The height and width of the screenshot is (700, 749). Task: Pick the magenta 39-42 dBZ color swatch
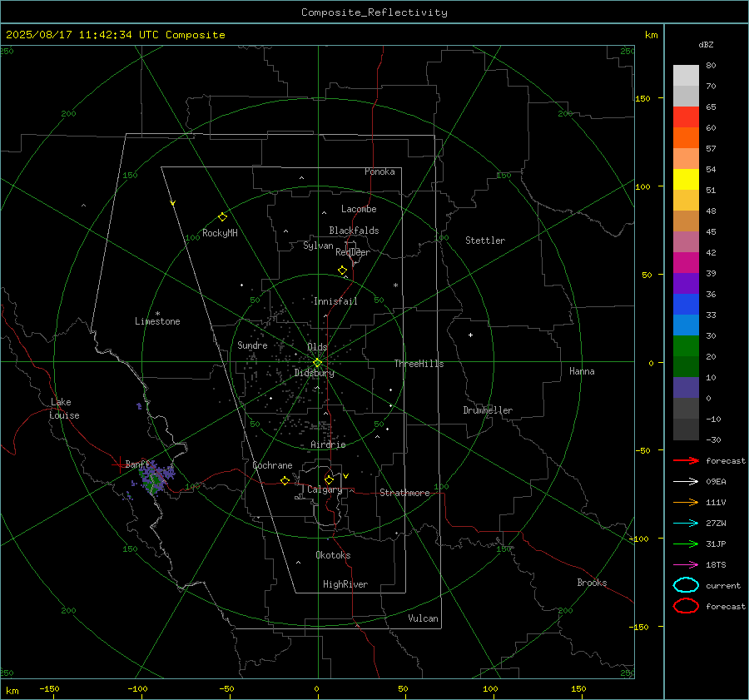click(686, 262)
